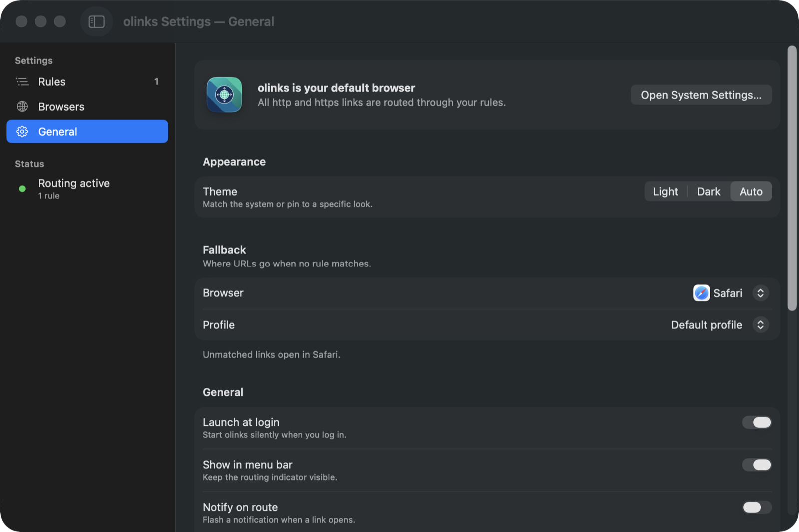
Task: Click "Where URLs go when no rule matches."
Action: (287, 264)
